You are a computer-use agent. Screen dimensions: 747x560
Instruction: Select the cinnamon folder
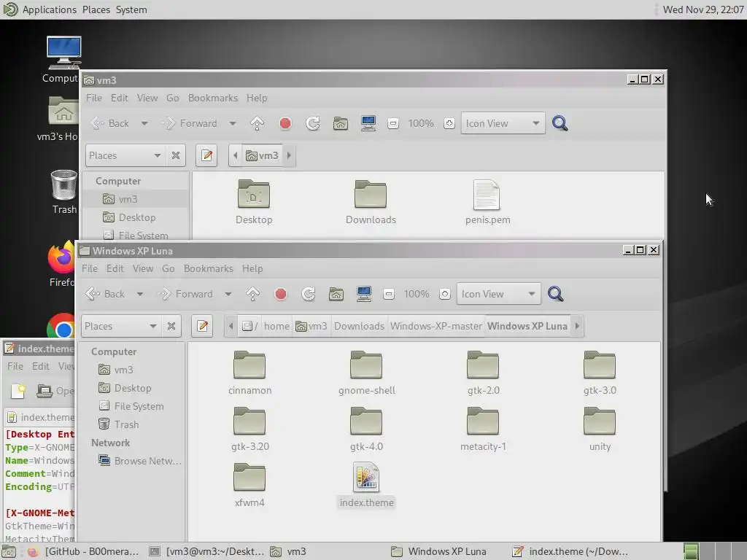coord(249,373)
